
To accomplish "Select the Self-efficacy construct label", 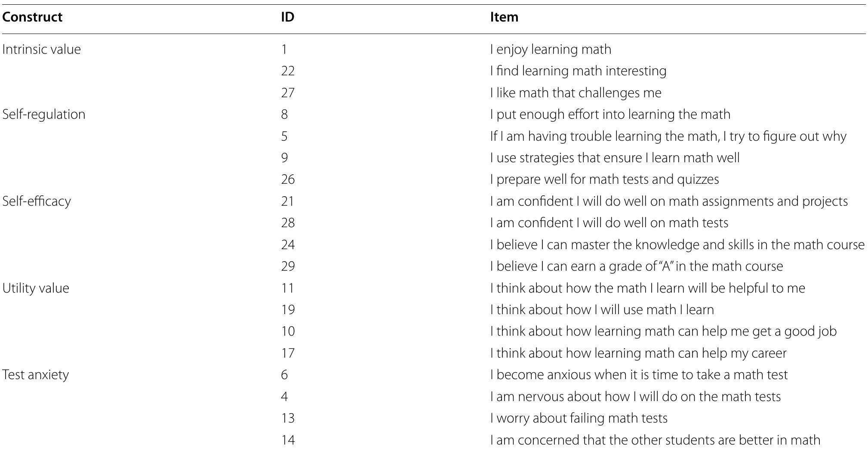I will [x=37, y=201].
